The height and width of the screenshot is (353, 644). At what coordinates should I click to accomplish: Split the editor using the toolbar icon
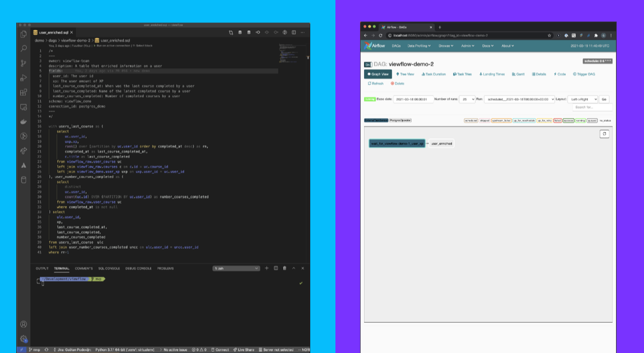pos(293,32)
